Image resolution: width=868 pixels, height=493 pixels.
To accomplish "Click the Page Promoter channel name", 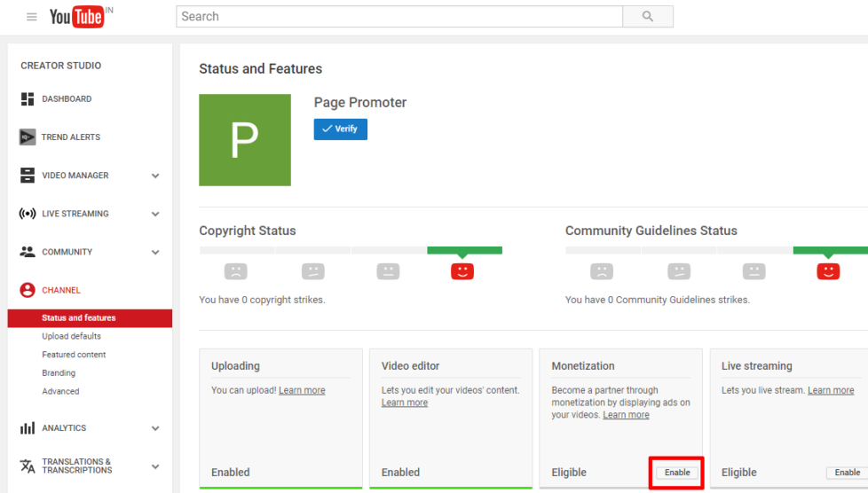I will (x=359, y=102).
